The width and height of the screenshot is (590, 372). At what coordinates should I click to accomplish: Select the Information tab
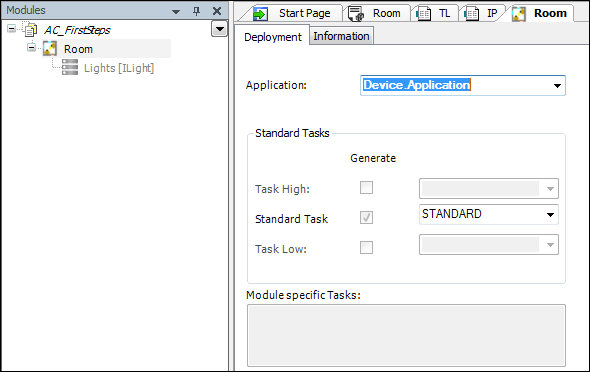pyautogui.click(x=341, y=36)
